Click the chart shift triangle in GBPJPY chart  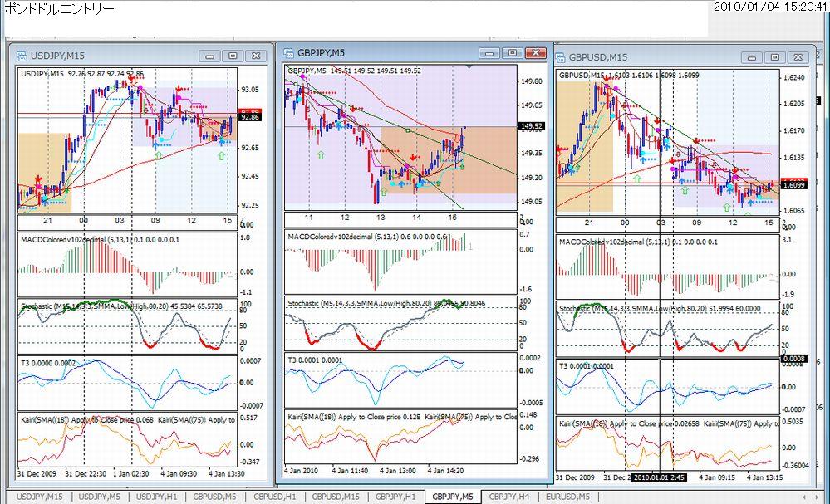coord(469,67)
